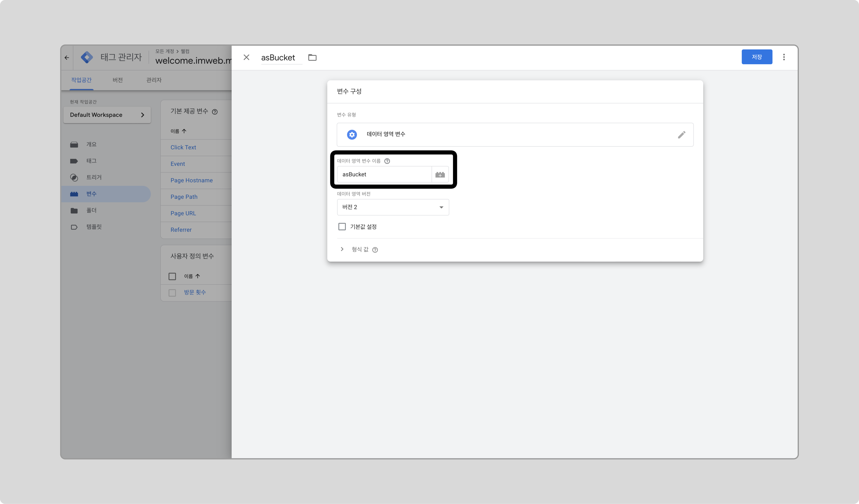Viewport: 859px width, 504px height.
Task: Open the Page Path variable link
Action: 184,197
